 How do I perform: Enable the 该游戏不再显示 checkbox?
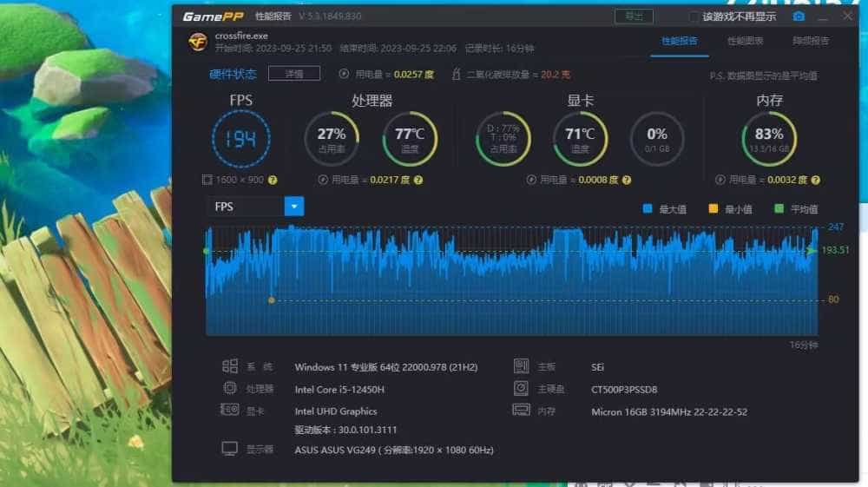(x=693, y=16)
